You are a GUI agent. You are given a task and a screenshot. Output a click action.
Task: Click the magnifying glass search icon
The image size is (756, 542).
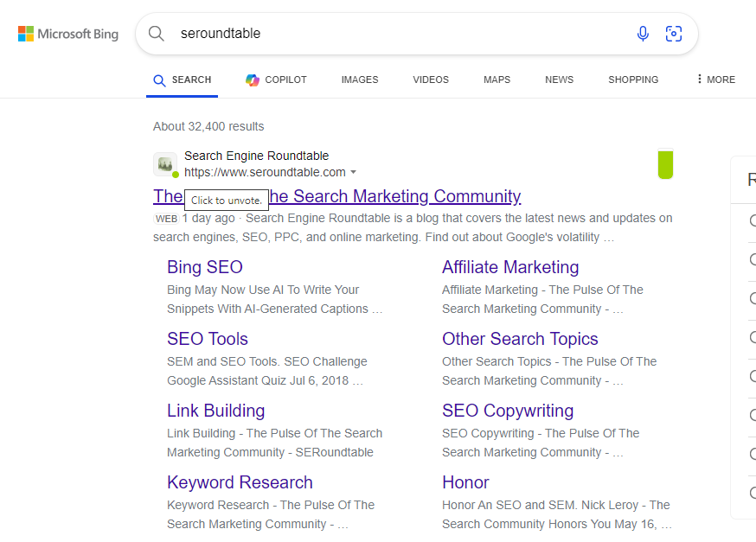[157, 34]
